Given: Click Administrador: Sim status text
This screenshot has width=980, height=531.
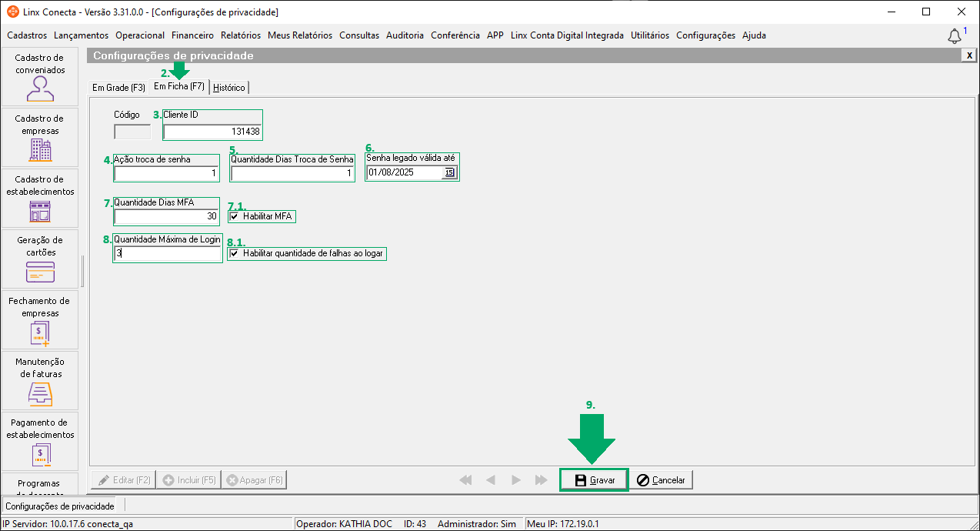Looking at the screenshot, I should pyautogui.click(x=477, y=524).
